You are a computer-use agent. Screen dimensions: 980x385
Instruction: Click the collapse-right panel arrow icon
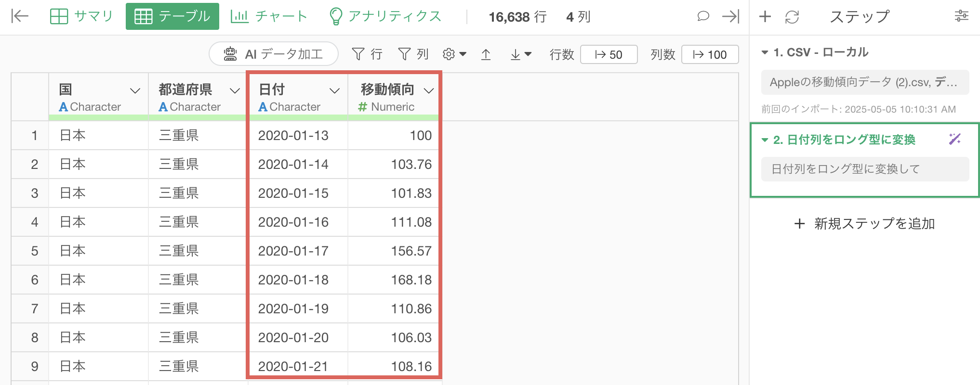[x=730, y=16]
